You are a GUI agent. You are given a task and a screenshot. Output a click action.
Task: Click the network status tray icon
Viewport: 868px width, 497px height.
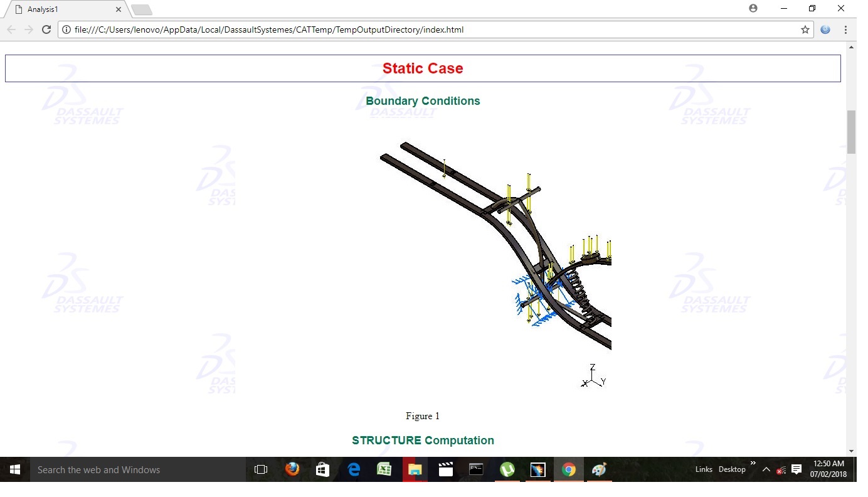coord(781,470)
